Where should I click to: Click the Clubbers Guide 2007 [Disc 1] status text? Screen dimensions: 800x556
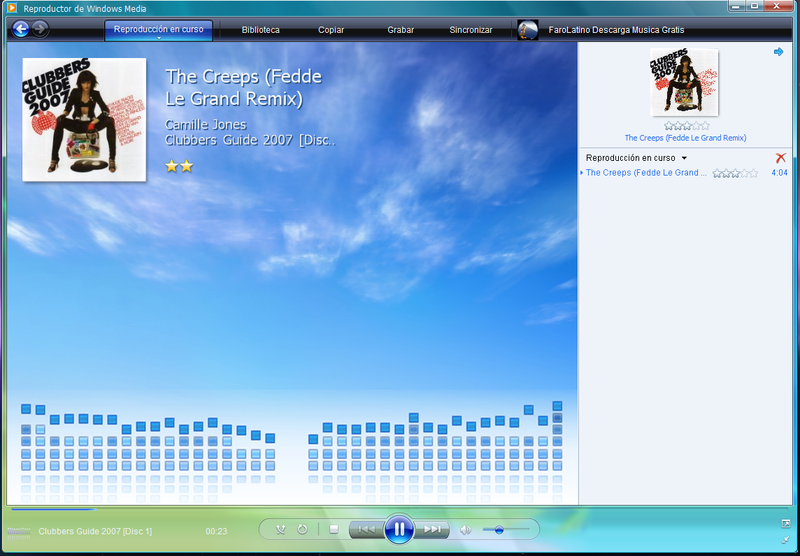(x=95, y=532)
